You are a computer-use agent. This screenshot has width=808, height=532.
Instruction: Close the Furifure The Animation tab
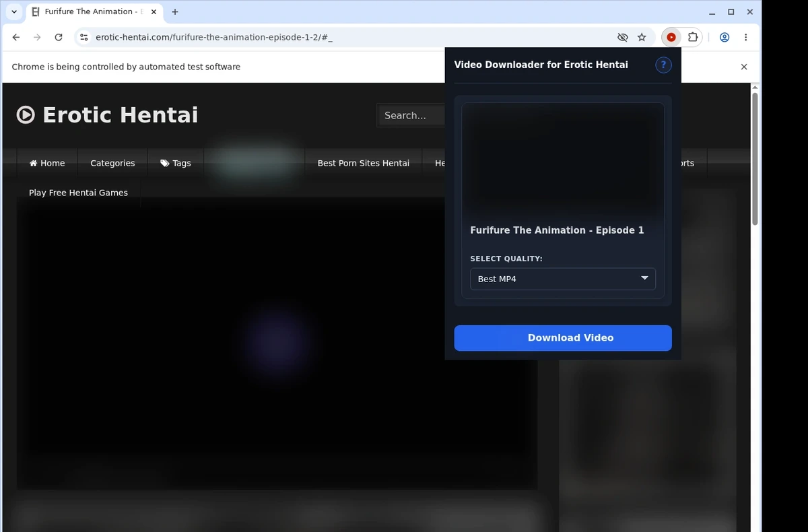154,11
